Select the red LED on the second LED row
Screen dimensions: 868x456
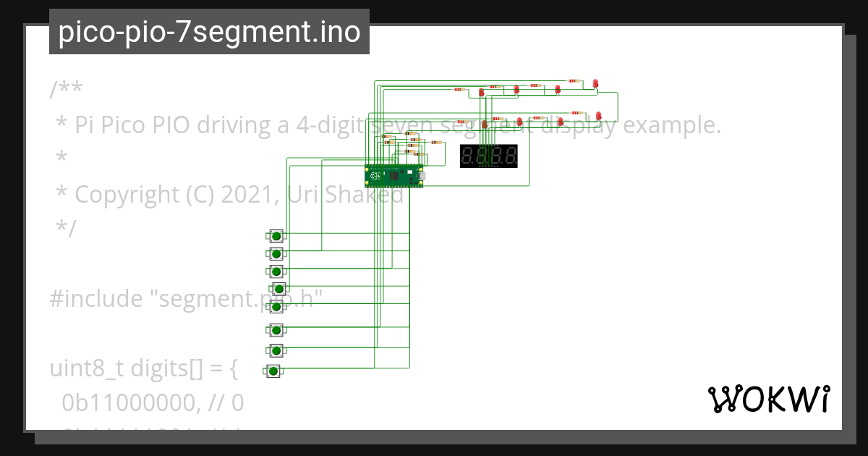click(520, 121)
